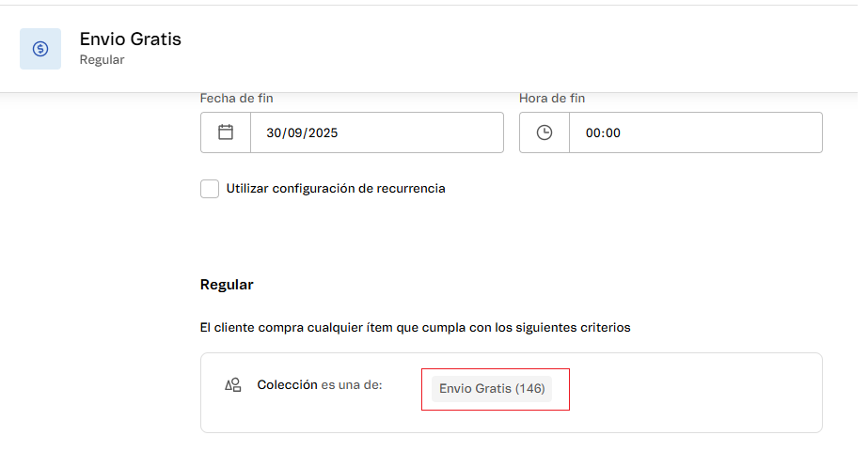This screenshot has height=451, width=868.
Task: Click the dollar promotion icon in header
Action: [40, 49]
